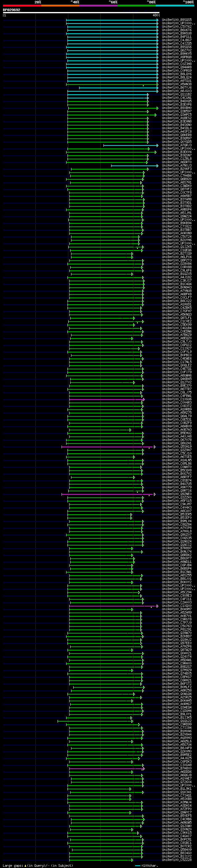The image size is (197, 868).
Task: Click the query name BP029692
Action: (x=11, y=10)
